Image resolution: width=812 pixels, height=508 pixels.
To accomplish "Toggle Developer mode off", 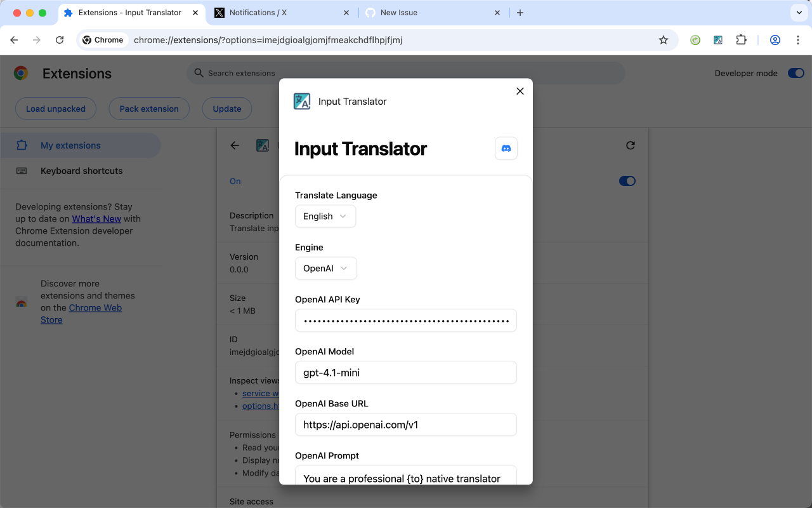I will [796, 72].
